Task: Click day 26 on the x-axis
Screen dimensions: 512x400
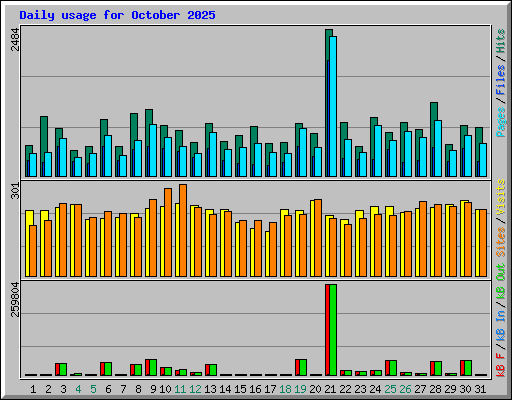Action: 405,389
